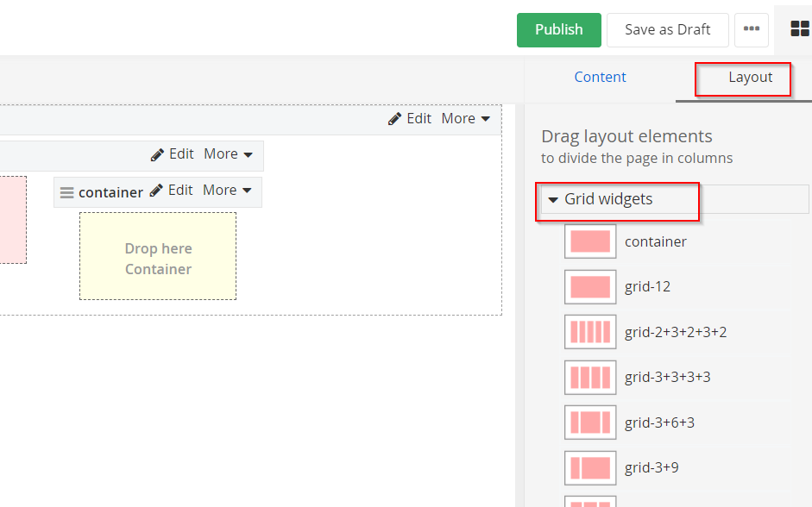Select the grid-3+3+3+3 four-column thumbnail

click(x=590, y=377)
